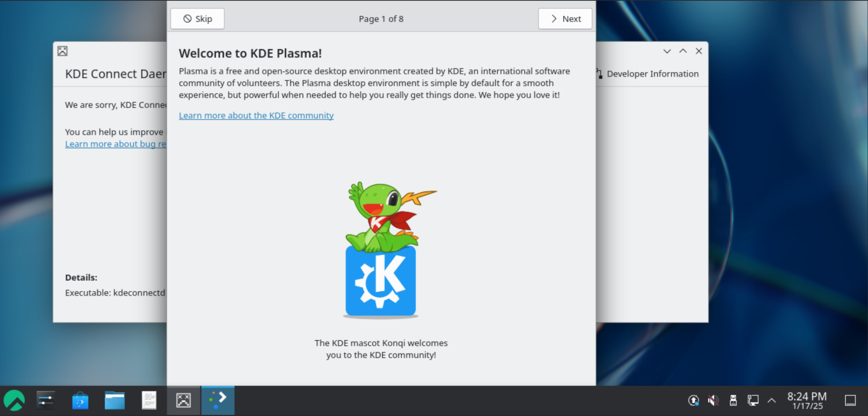Expand hidden system tray icons
868x416 pixels.
772,400
